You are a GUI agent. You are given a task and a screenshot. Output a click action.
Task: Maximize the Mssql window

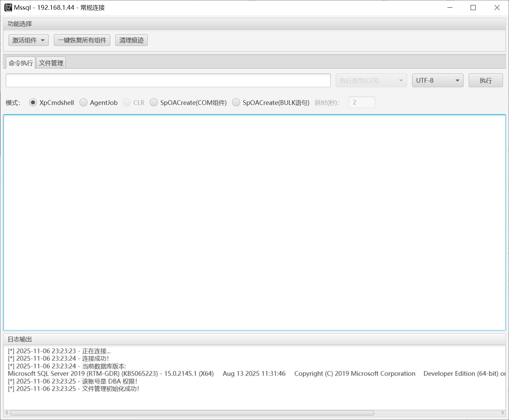click(473, 7)
